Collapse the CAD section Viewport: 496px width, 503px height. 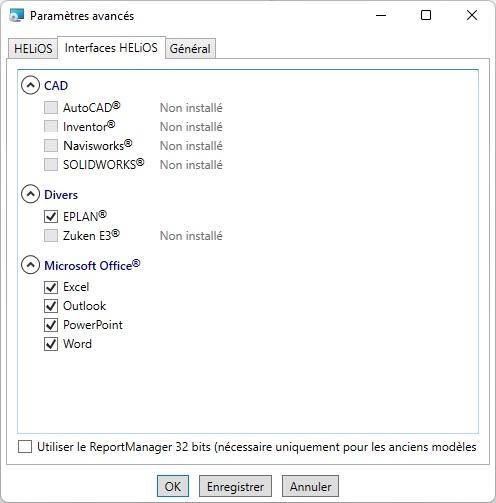click(30, 85)
